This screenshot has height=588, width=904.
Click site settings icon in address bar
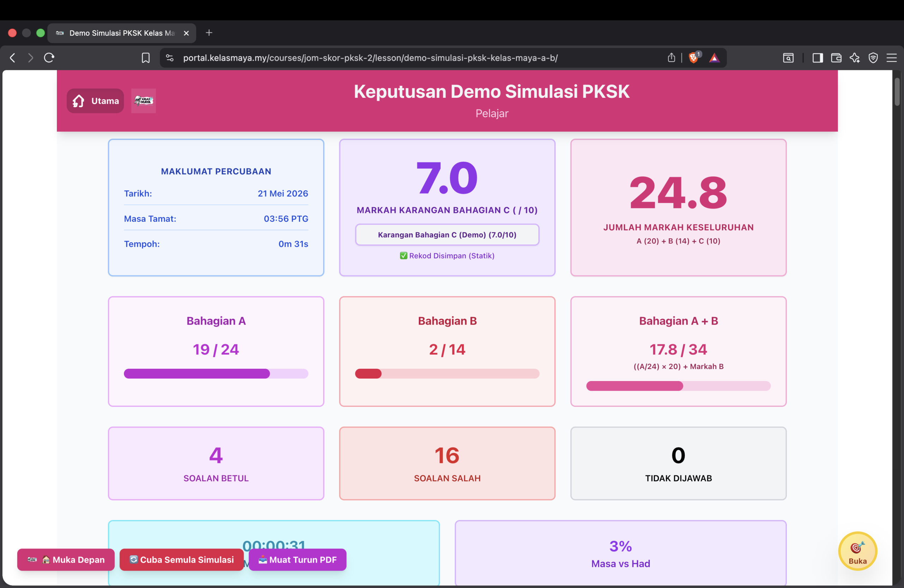click(x=170, y=58)
